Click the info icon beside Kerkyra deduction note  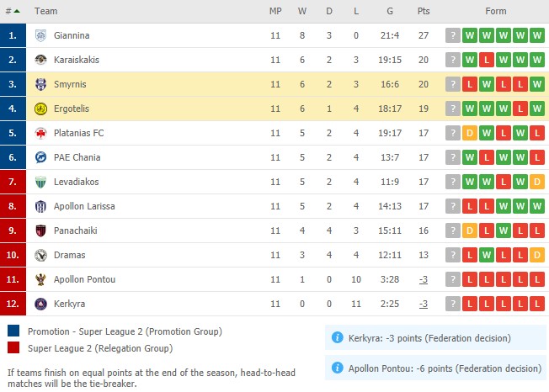click(337, 338)
